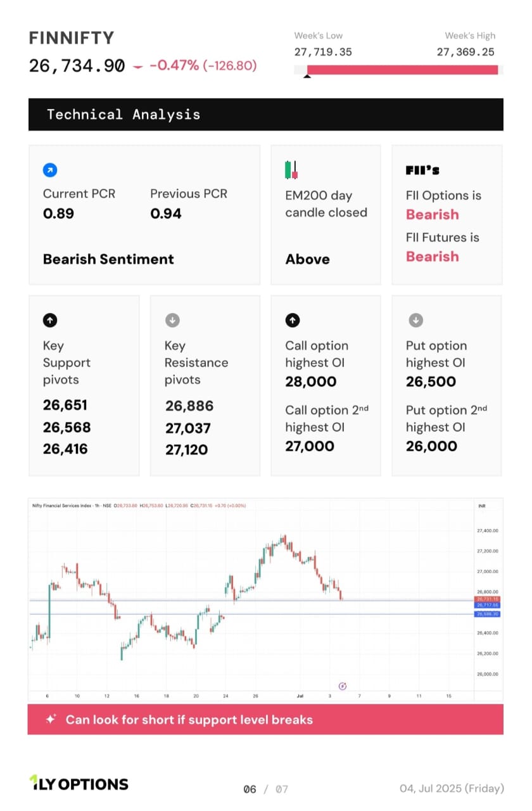This screenshot has width=532, height=811.
Task: Click the blue arrow icon above Current PCR
Action: click(x=50, y=170)
